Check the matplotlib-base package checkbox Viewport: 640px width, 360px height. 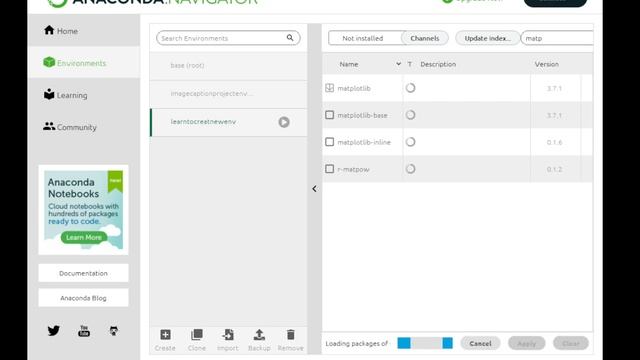(x=329, y=115)
